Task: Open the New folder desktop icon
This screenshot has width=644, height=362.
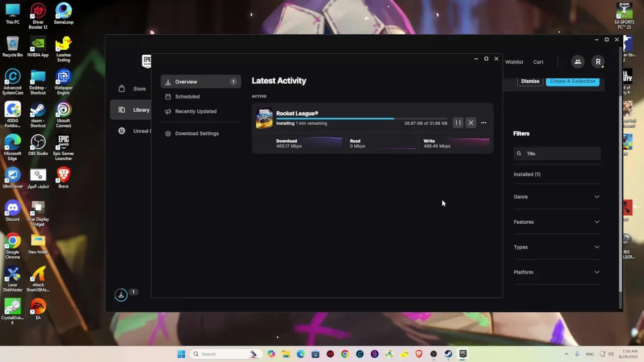Action: [38, 244]
